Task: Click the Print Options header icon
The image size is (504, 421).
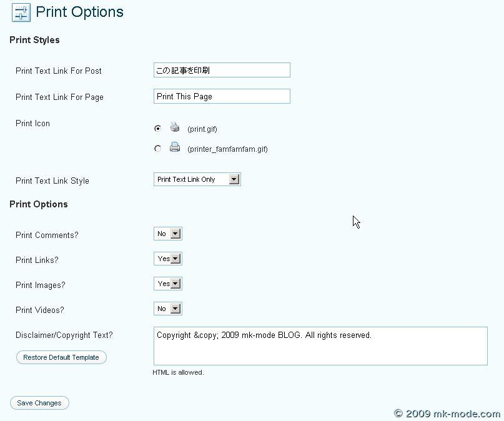Action: (x=21, y=12)
